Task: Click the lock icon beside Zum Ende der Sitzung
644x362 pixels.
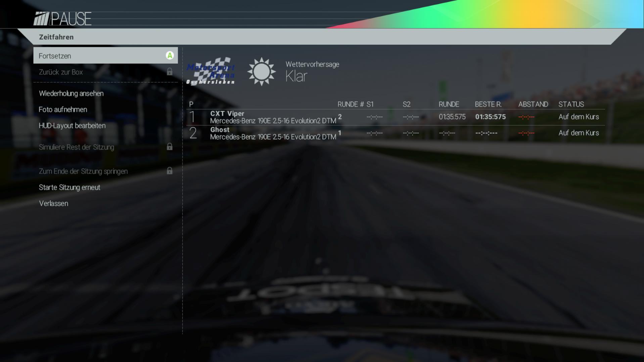Action: click(170, 171)
